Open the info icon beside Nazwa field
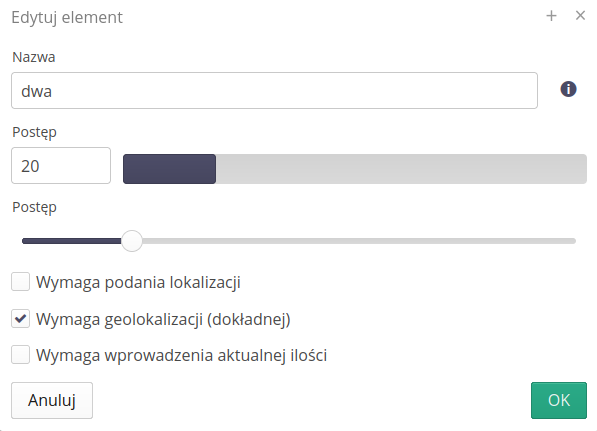The height and width of the screenshot is (431, 597). tap(568, 89)
